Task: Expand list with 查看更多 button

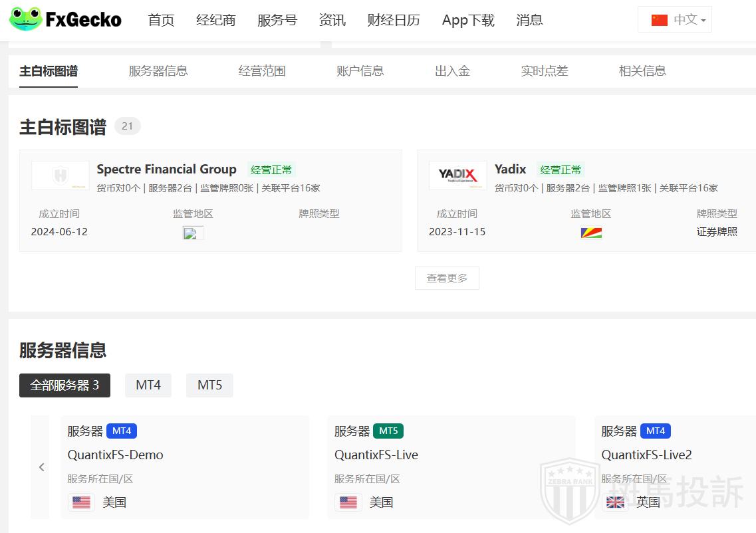Action: click(x=447, y=278)
